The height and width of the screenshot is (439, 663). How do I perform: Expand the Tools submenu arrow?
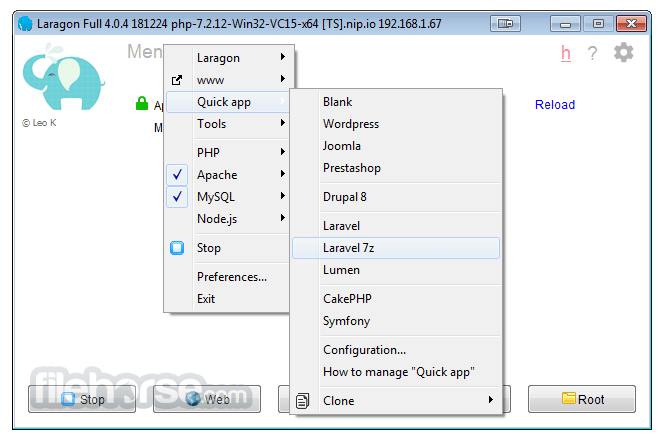[x=283, y=123]
